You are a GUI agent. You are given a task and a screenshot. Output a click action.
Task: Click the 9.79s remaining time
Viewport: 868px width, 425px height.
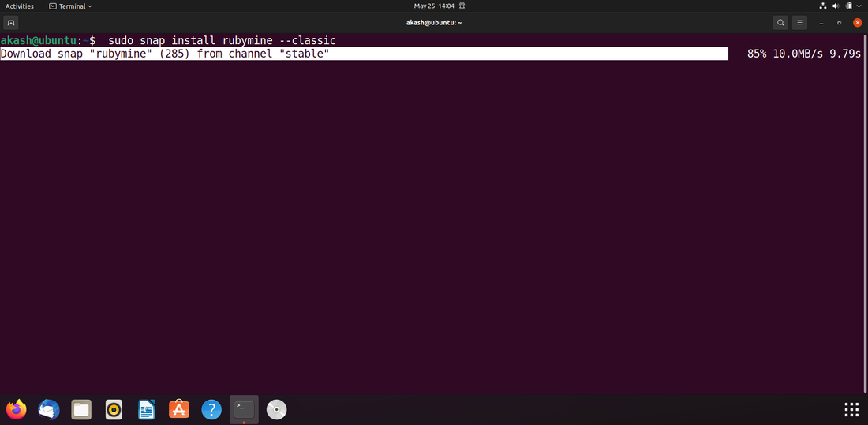click(x=845, y=54)
